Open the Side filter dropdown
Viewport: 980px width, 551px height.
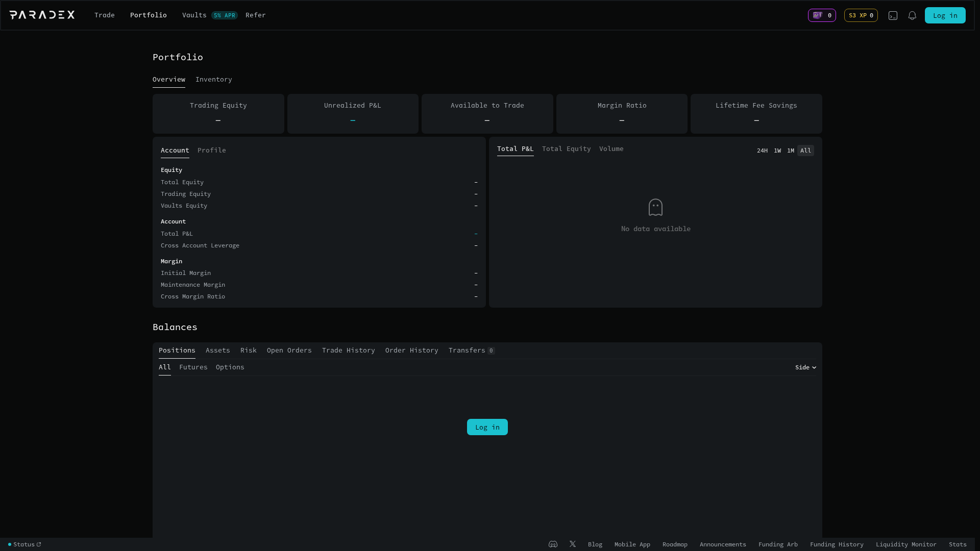[805, 367]
